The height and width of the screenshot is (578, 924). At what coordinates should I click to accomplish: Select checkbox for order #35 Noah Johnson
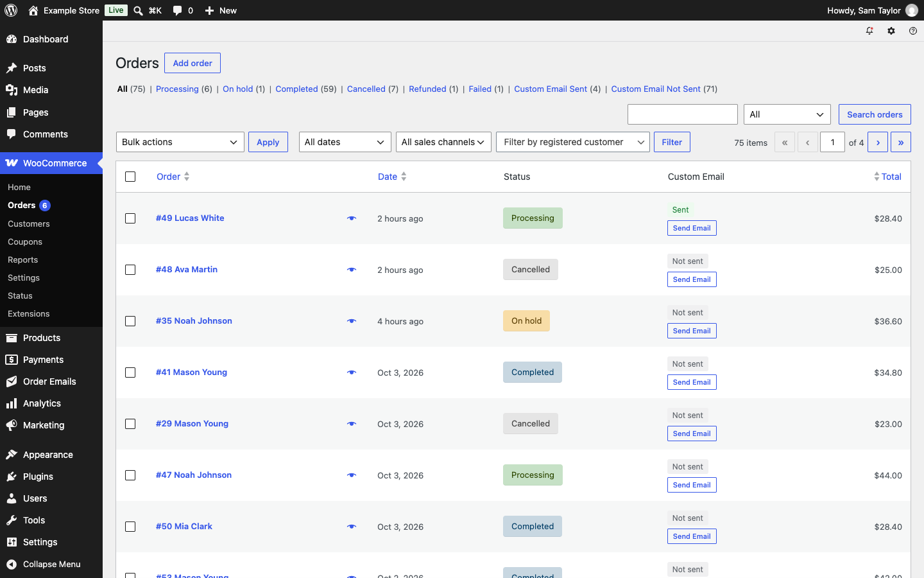tap(130, 321)
